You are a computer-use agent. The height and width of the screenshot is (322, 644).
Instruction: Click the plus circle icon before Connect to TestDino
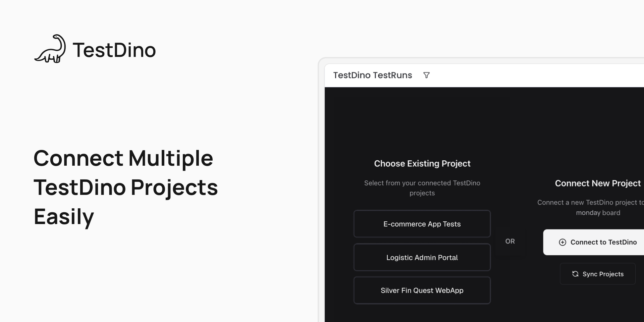point(562,242)
